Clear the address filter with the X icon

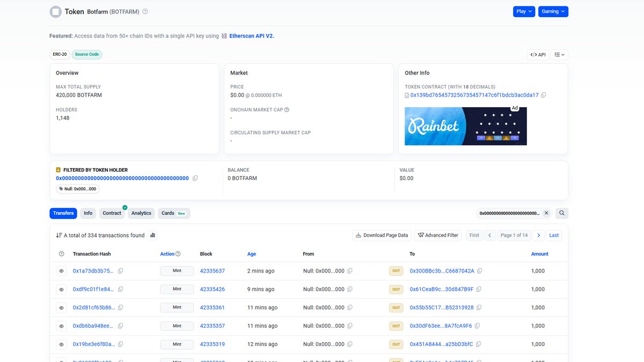point(546,213)
